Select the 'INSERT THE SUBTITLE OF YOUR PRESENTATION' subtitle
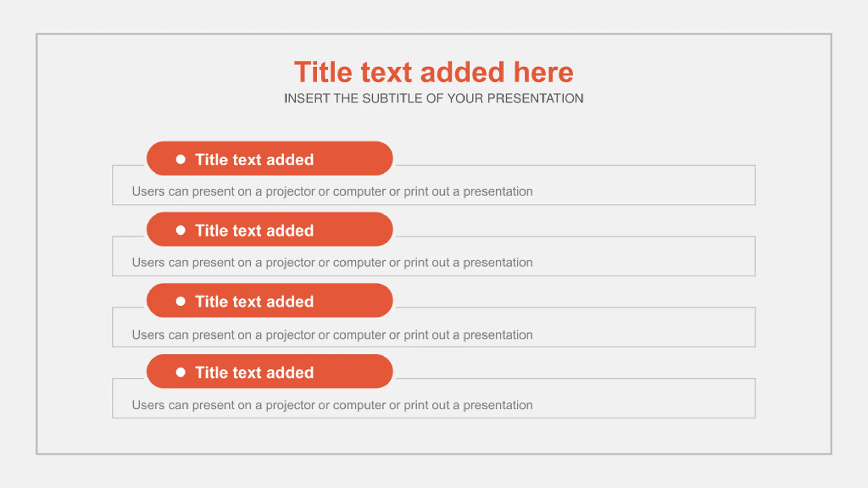 point(434,98)
